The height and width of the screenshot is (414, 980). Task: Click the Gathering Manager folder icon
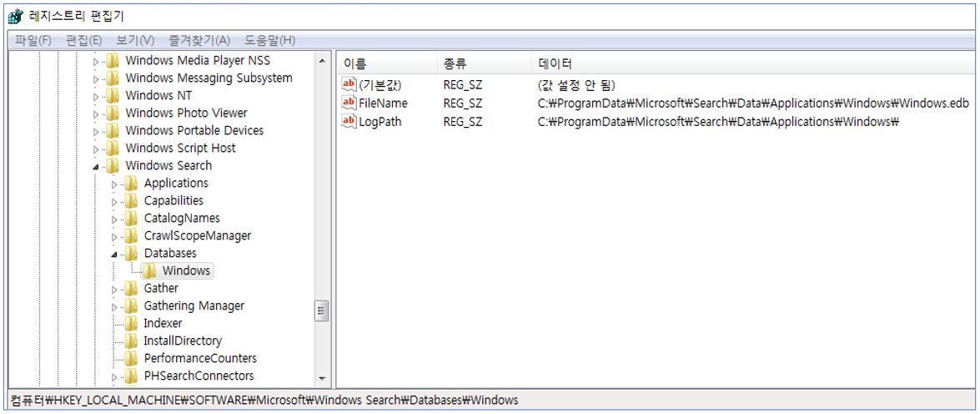(x=130, y=305)
